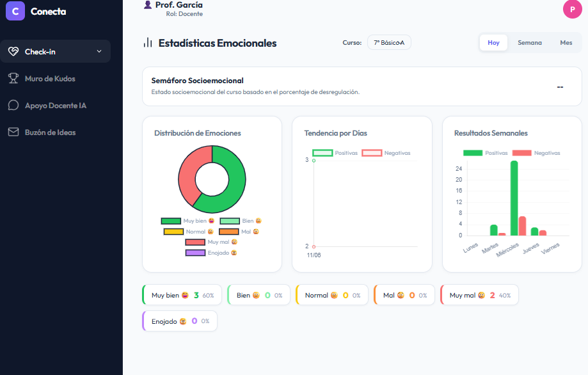Select the Hoy time range tab

tap(493, 43)
